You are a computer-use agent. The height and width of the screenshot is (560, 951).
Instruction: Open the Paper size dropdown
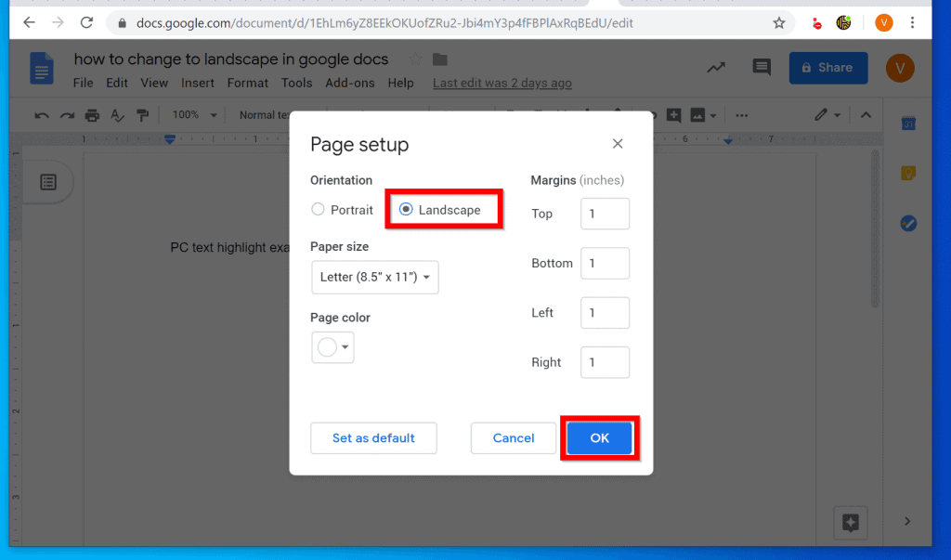coord(375,278)
